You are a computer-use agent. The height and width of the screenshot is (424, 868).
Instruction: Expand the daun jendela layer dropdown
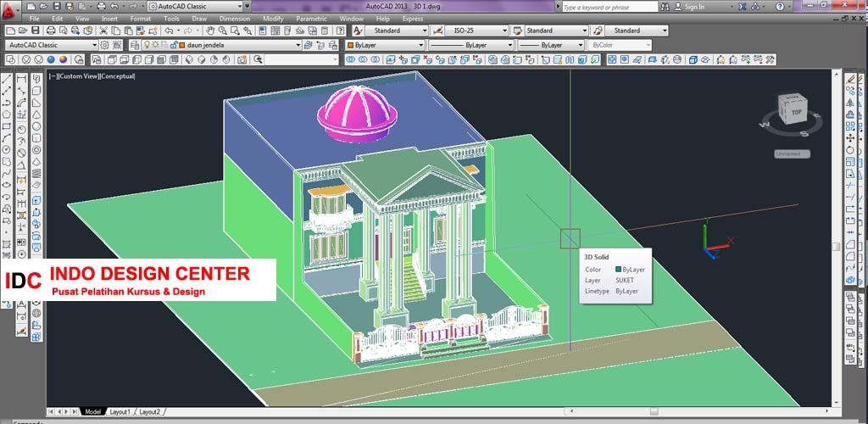coord(298,45)
